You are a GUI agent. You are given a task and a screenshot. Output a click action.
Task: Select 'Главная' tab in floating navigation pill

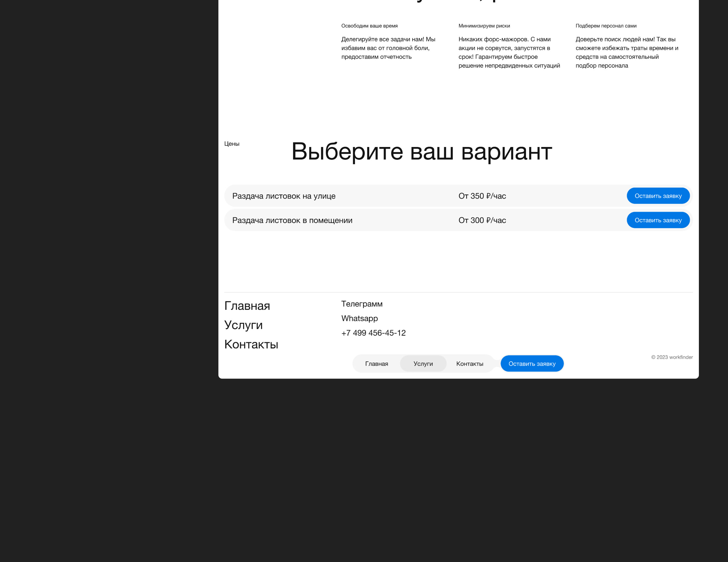pyautogui.click(x=376, y=363)
